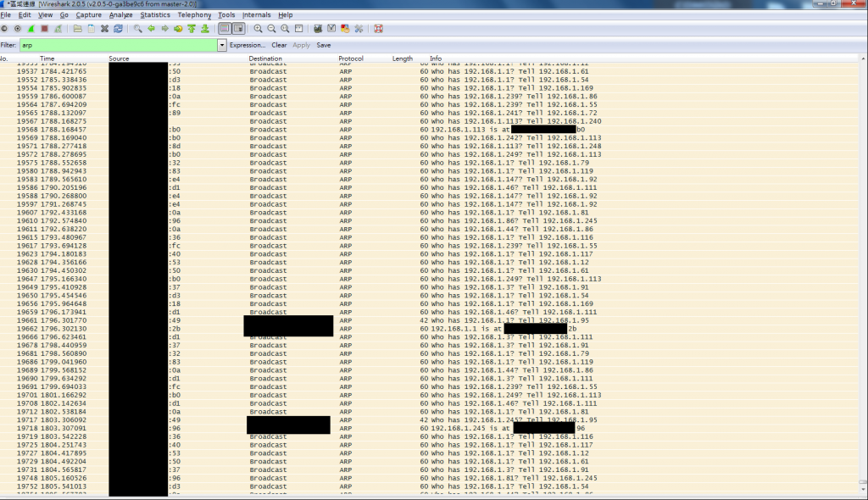868x500 pixels.
Task: Open help lifebuoy icon
Action: pyautogui.click(x=379, y=29)
